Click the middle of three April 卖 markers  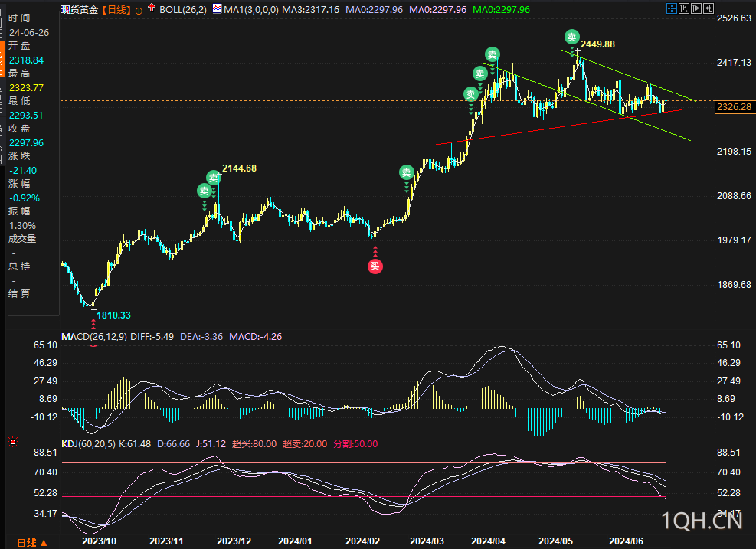point(479,74)
